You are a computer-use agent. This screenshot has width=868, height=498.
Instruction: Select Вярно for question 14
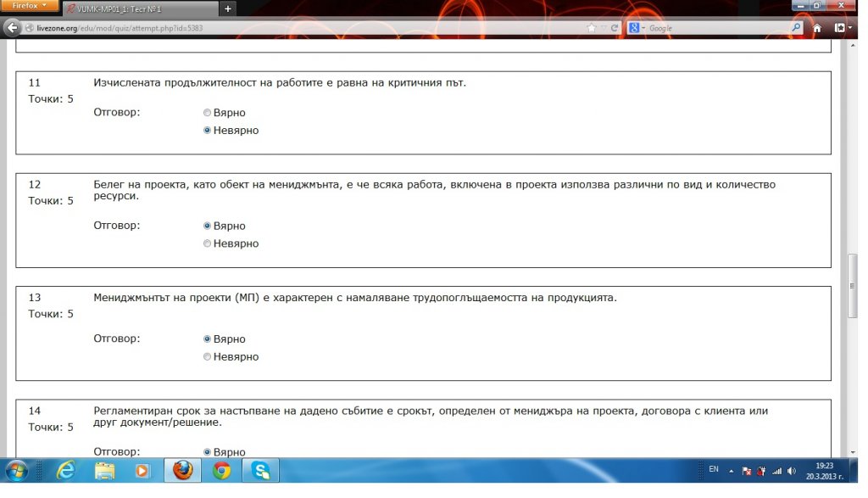point(207,452)
